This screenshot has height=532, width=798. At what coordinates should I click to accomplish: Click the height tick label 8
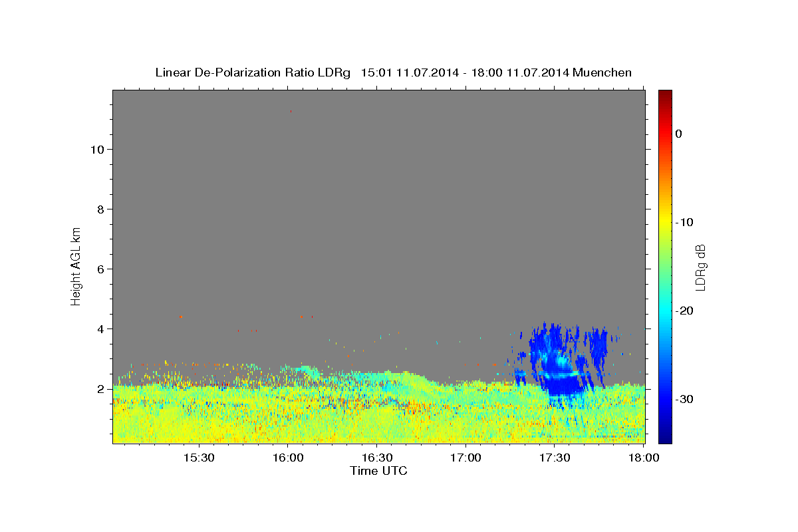[x=100, y=209]
